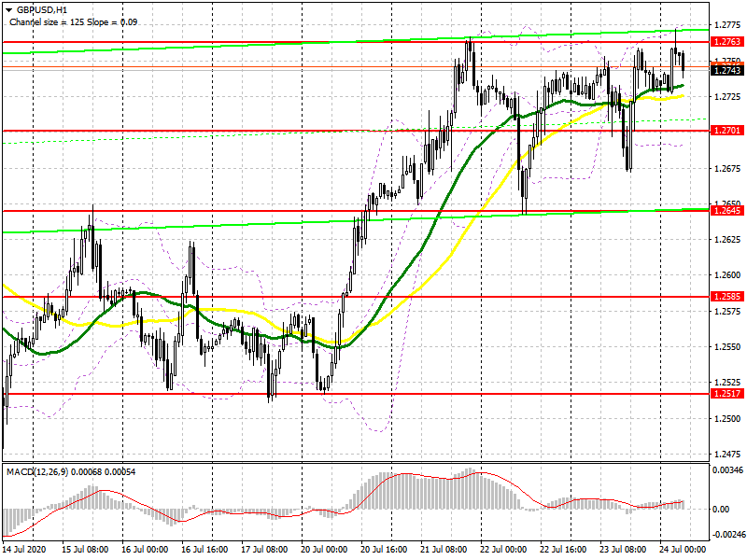
Task: Click the '14 Jul 2020' time axis label
Action: (x=24, y=549)
